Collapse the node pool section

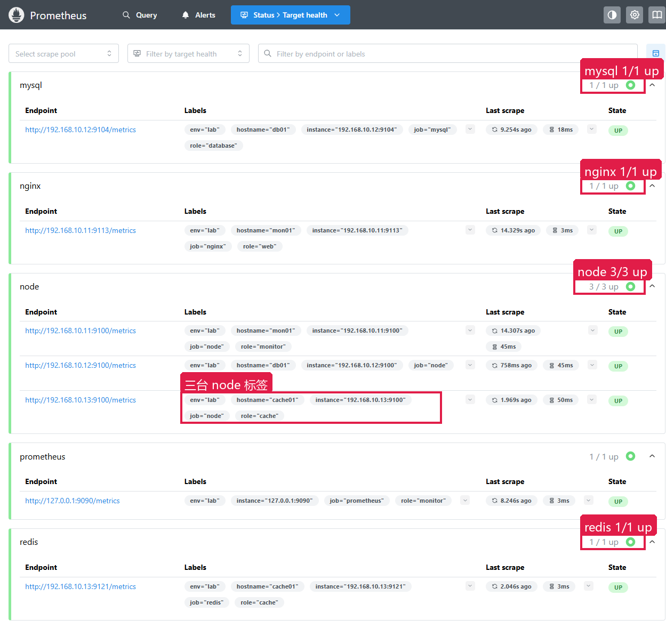pos(652,287)
